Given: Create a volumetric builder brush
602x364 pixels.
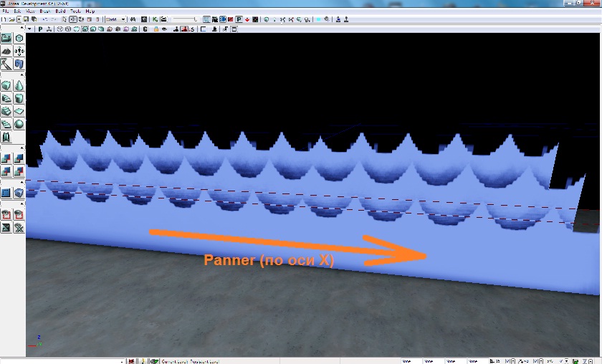Looking at the screenshot, I should (6, 137).
